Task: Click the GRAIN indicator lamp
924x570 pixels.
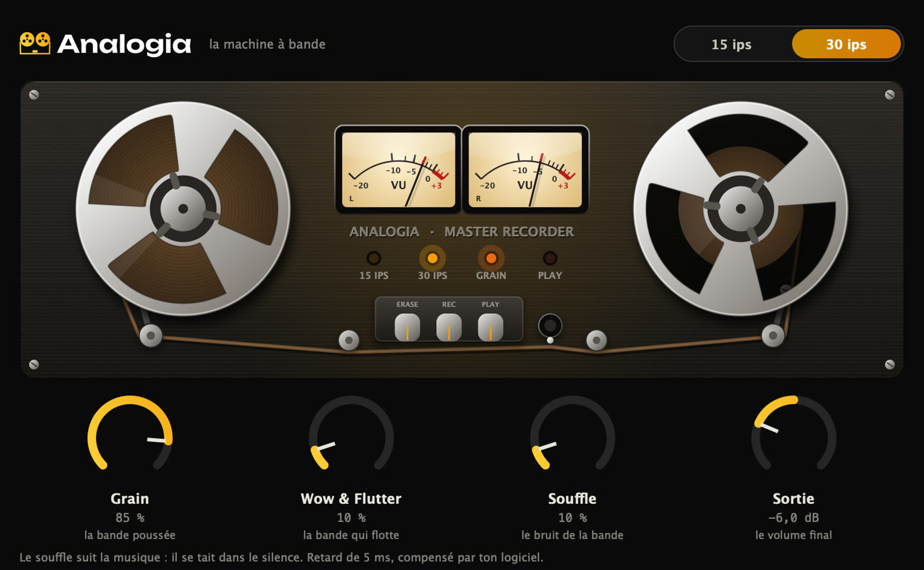Action: tap(491, 258)
